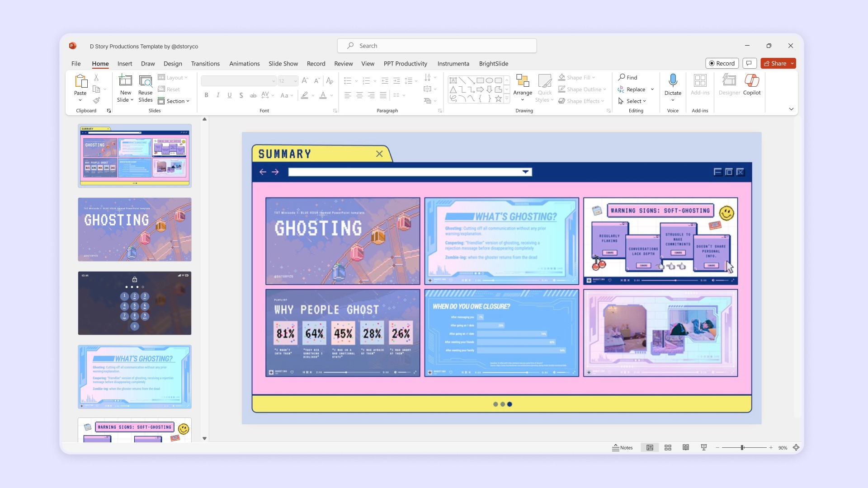Switch to the Slide Show tab
The image size is (868, 488).
[x=283, y=64]
